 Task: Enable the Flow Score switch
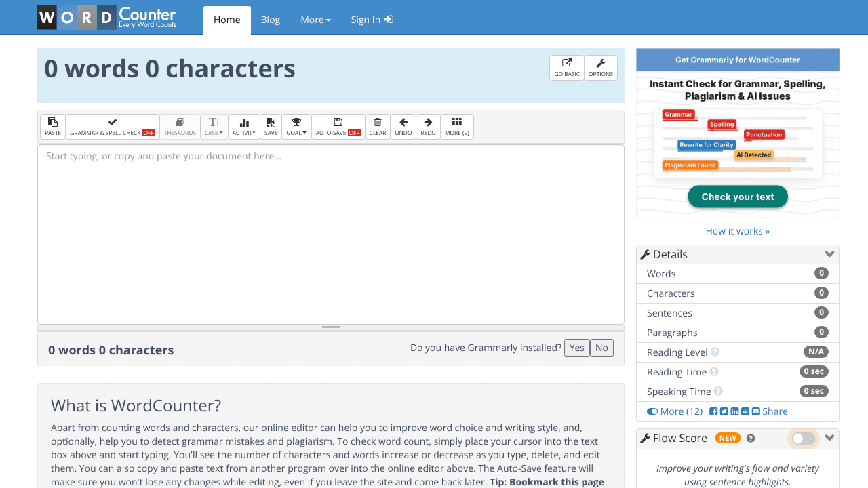[x=804, y=439]
